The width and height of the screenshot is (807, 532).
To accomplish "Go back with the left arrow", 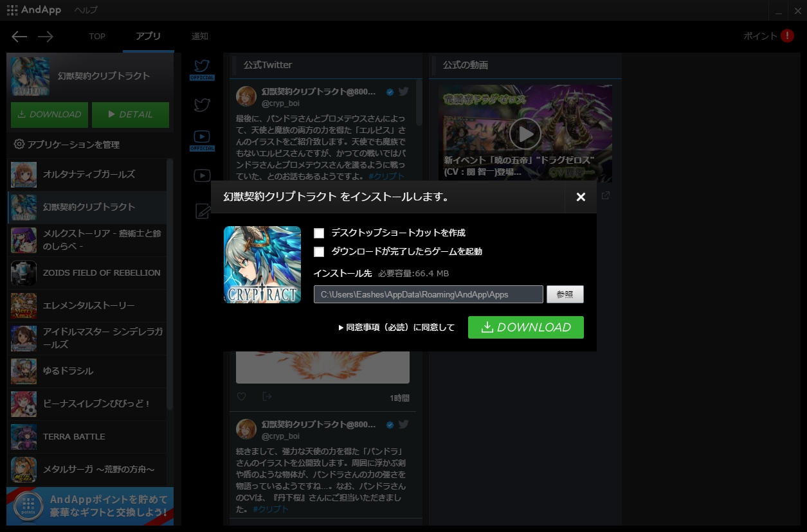I will (x=19, y=37).
